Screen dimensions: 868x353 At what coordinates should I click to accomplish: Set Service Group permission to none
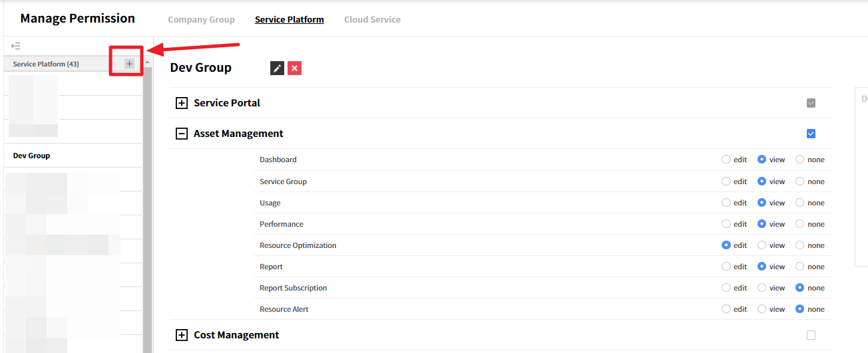point(800,181)
